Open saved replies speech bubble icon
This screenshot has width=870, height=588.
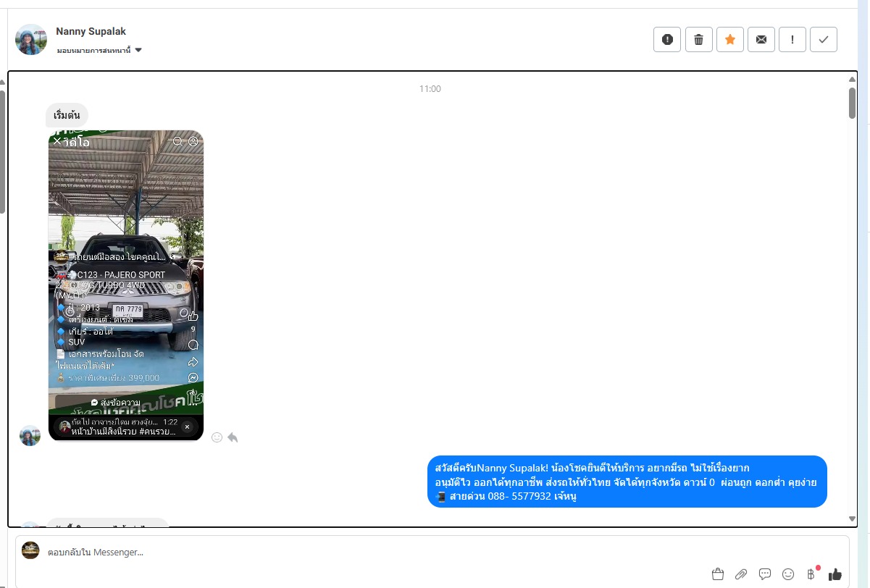(765, 574)
